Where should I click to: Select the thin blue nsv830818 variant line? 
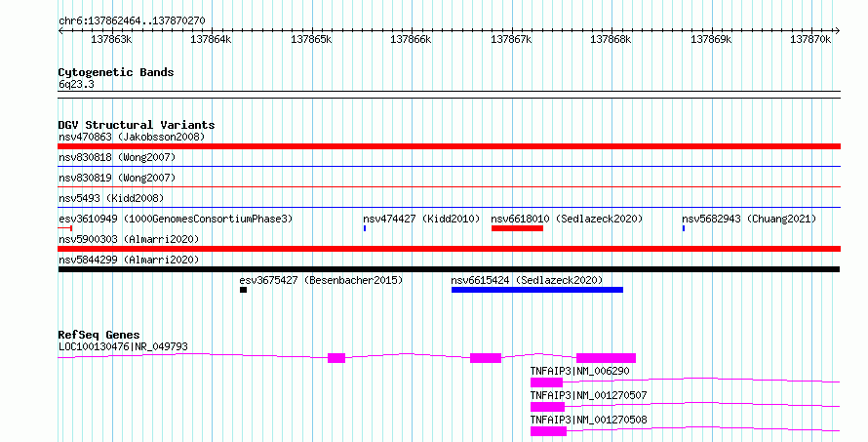pos(449,167)
